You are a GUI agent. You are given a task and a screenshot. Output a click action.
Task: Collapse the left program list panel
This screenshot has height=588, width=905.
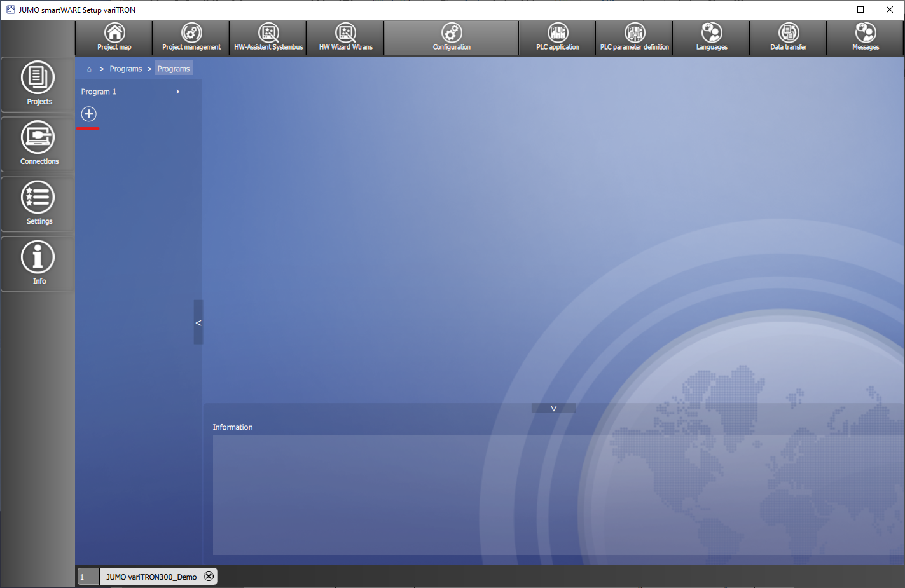click(x=198, y=322)
